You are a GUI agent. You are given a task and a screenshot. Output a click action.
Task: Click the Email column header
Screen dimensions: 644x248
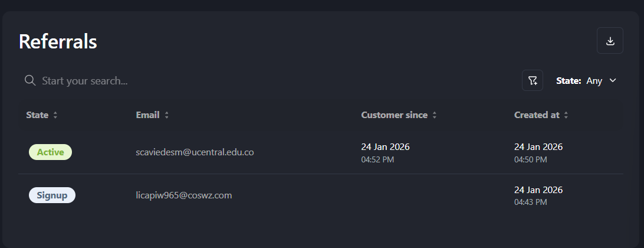[147, 115]
